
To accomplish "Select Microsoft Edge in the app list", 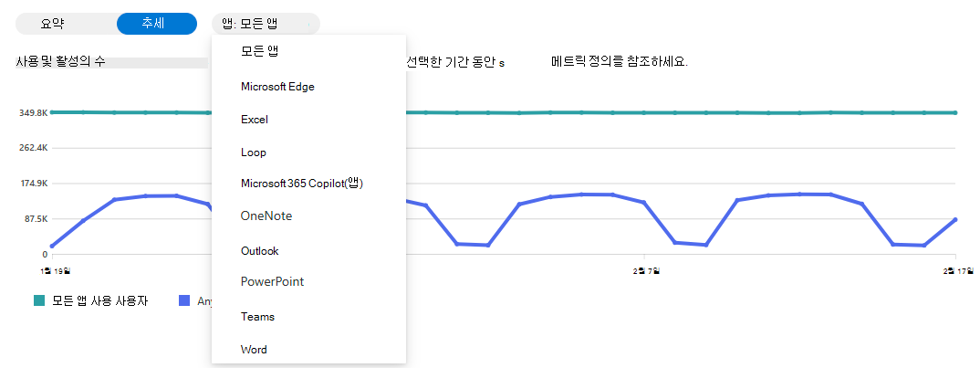I will click(x=277, y=87).
